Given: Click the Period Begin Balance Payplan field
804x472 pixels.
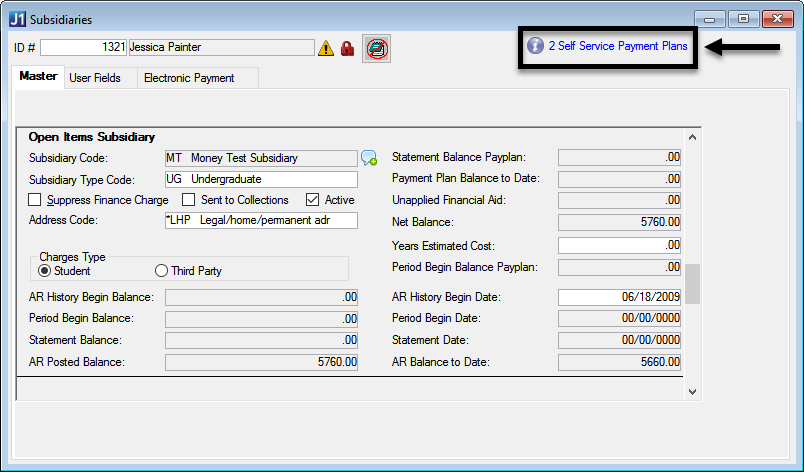Looking at the screenshot, I should tap(619, 267).
